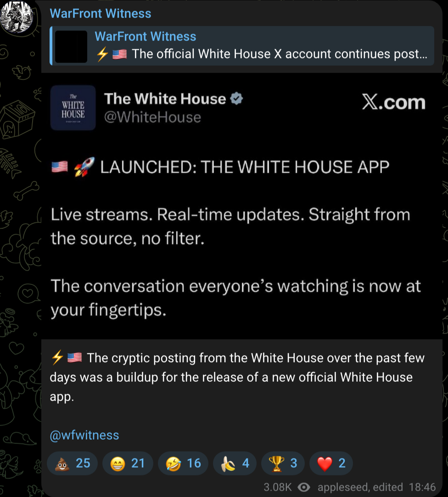The width and height of the screenshot is (448, 497).
Task: Click the eye views icon
Action: 304,487
